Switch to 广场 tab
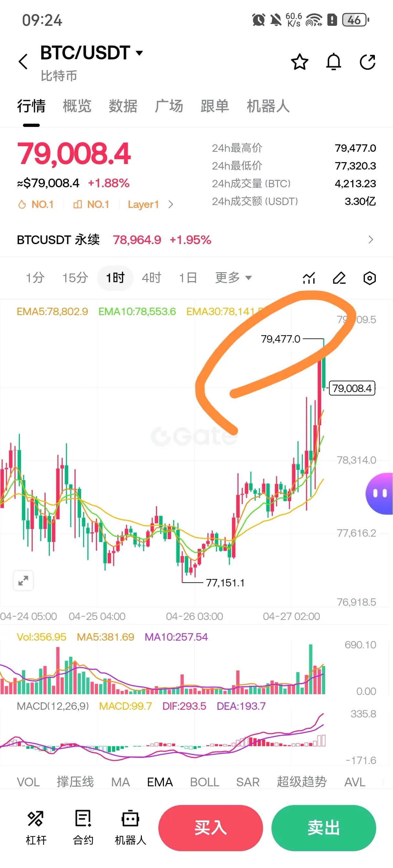The image size is (393, 868). coord(169,106)
